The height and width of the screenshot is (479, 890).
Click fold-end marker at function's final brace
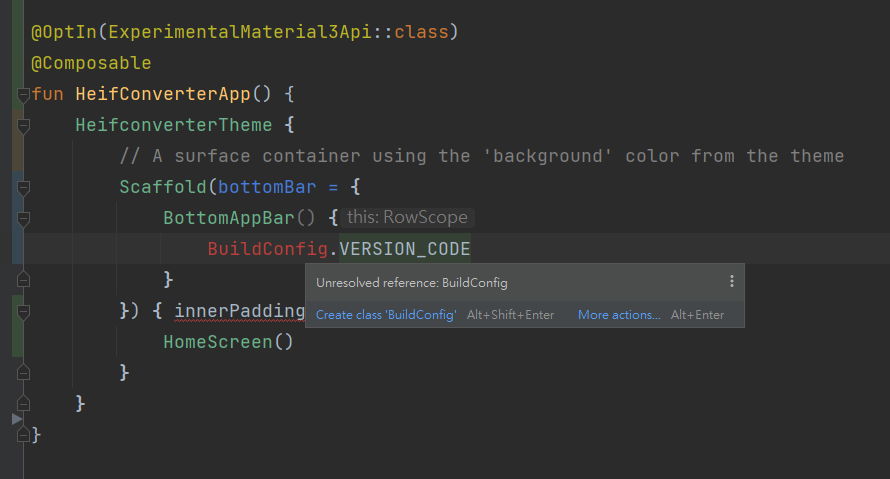pos(23,434)
